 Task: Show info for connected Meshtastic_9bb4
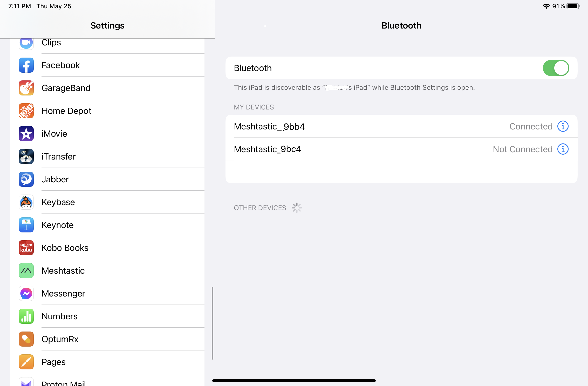563,126
